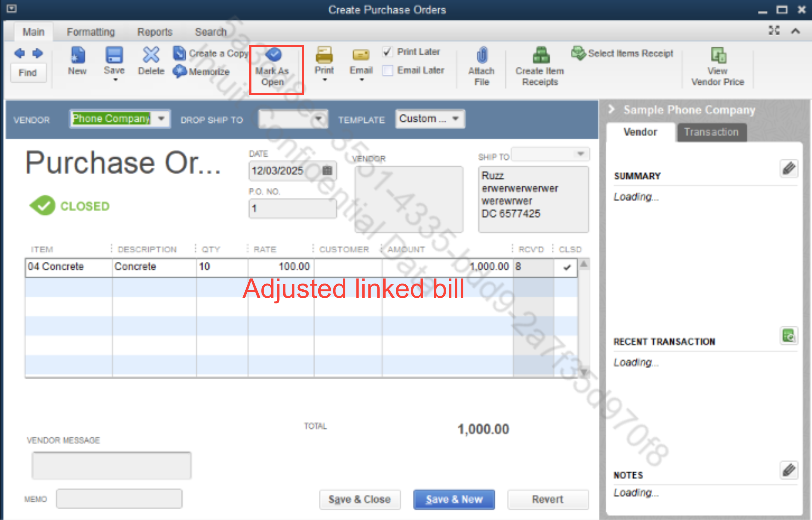Toggle the CLSD checkmark for Concrete row

[x=567, y=268]
